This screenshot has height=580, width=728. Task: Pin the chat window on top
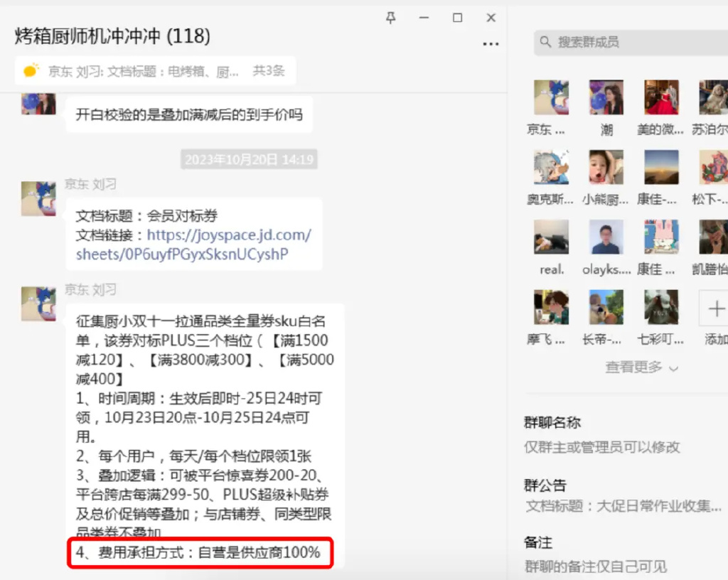pos(391,18)
